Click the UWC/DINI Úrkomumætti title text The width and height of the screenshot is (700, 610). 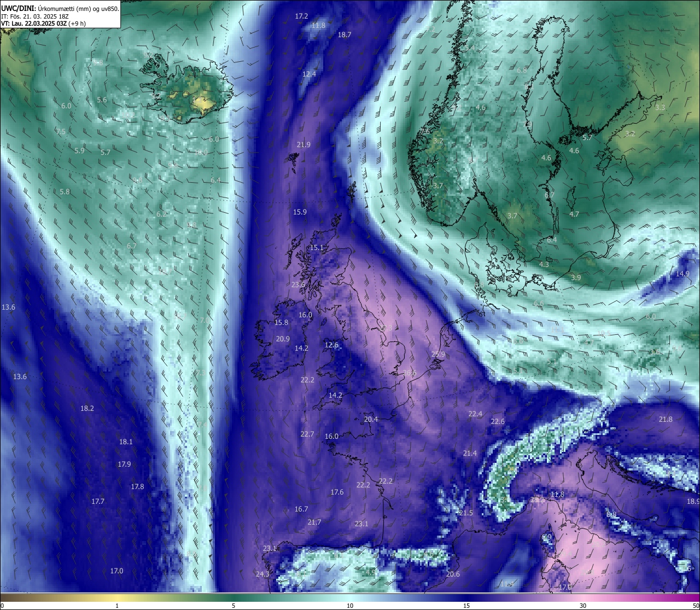pos(60,8)
